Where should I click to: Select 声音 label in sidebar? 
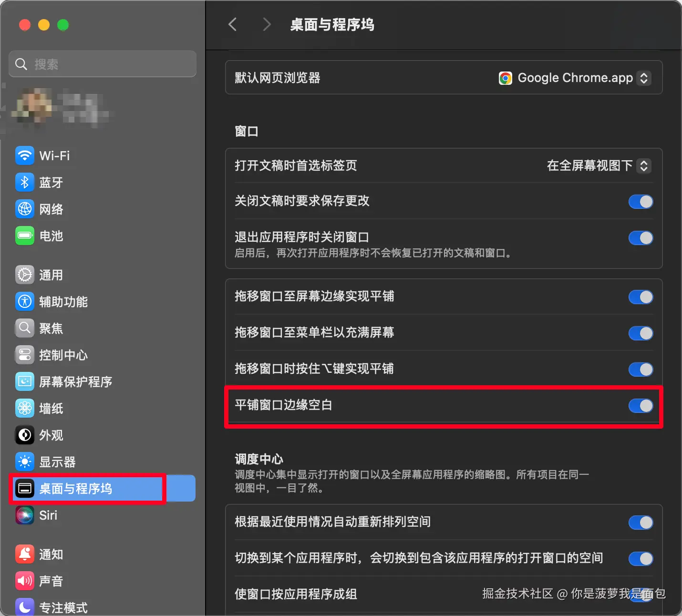coord(51,581)
